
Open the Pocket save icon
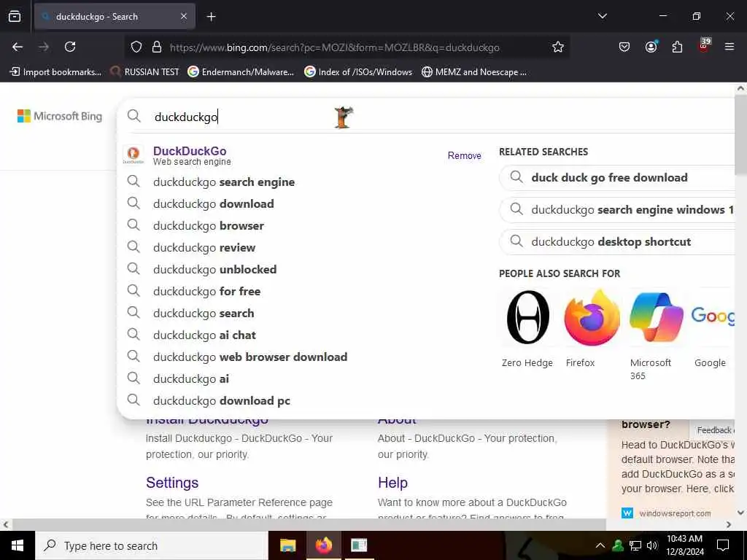624,47
